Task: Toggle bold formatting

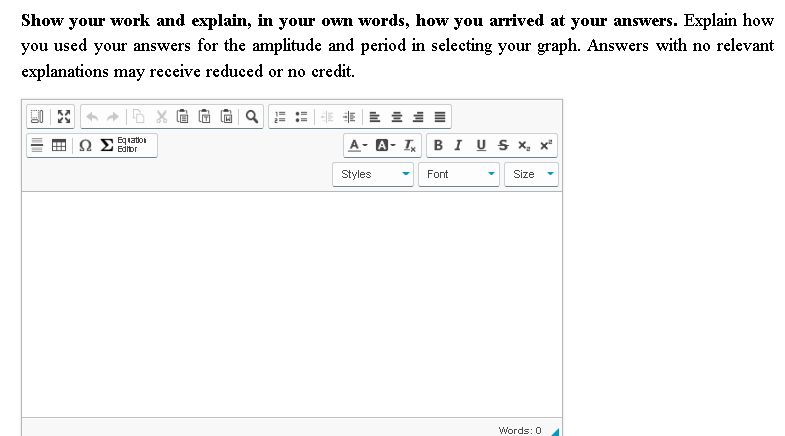Action: click(x=438, y=145)
